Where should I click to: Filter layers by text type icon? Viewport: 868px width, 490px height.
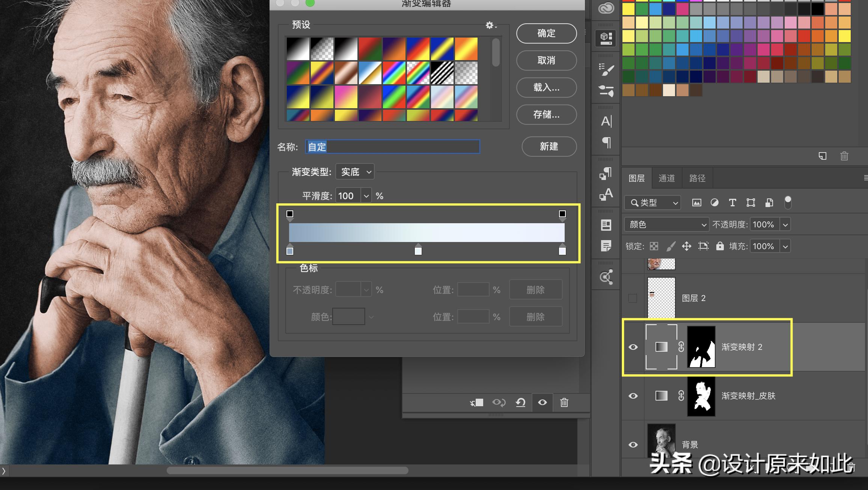(x=732, y=203)
